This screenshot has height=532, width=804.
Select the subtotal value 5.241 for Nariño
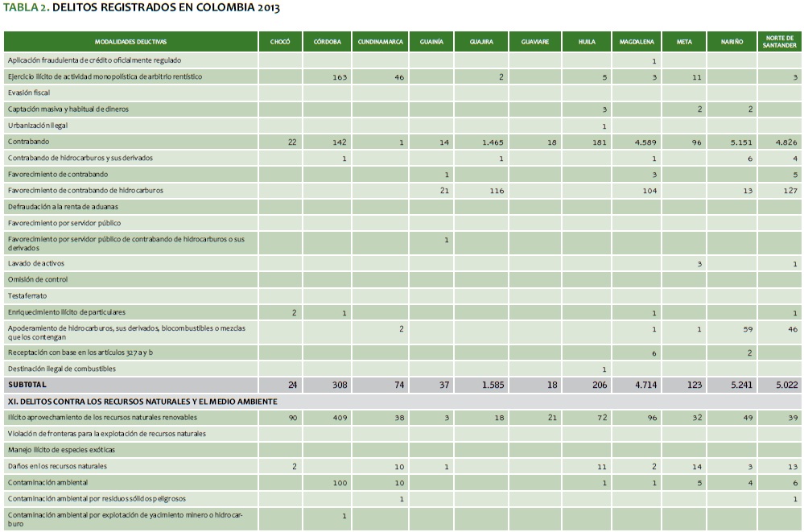[x=740, y=385]
